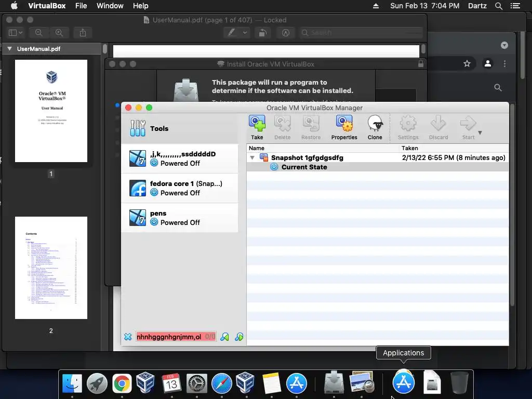The height and width of the screenshot is (399, 532).
Task: Click the Clone sheep icon
Action: click(x=375, y=127)
